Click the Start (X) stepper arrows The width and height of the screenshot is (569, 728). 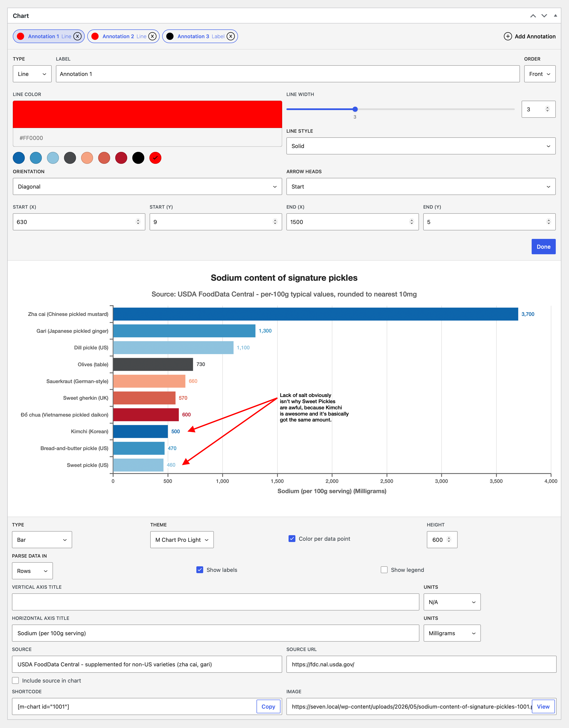click(138, 222)
